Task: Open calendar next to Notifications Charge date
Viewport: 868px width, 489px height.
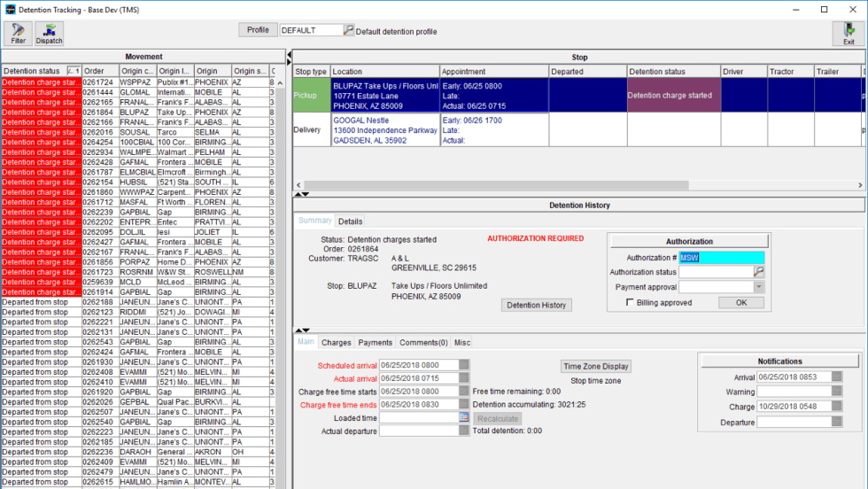Action: [x=838, y=407]
